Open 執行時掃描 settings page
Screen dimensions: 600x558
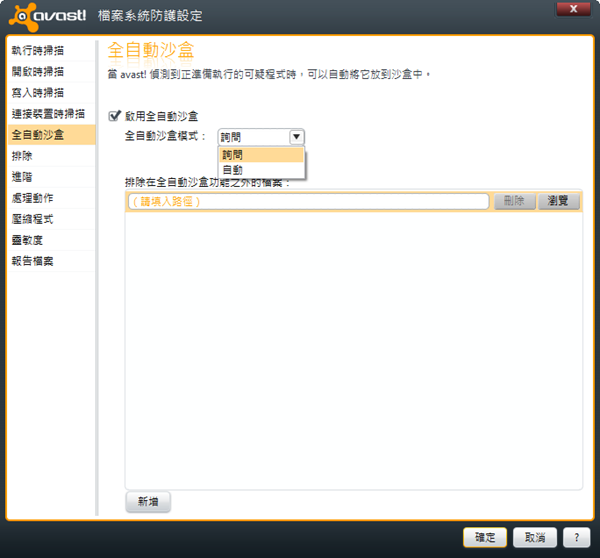point(51,51)
